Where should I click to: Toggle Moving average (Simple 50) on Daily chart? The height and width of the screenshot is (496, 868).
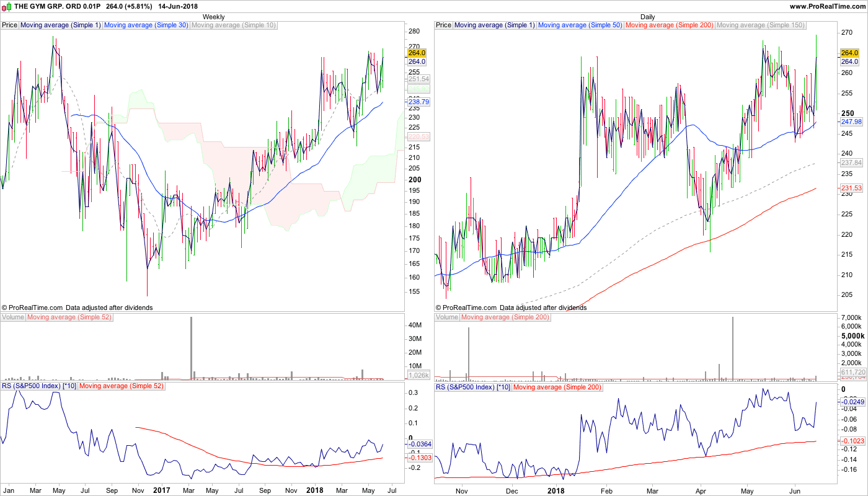click(580, 25)
